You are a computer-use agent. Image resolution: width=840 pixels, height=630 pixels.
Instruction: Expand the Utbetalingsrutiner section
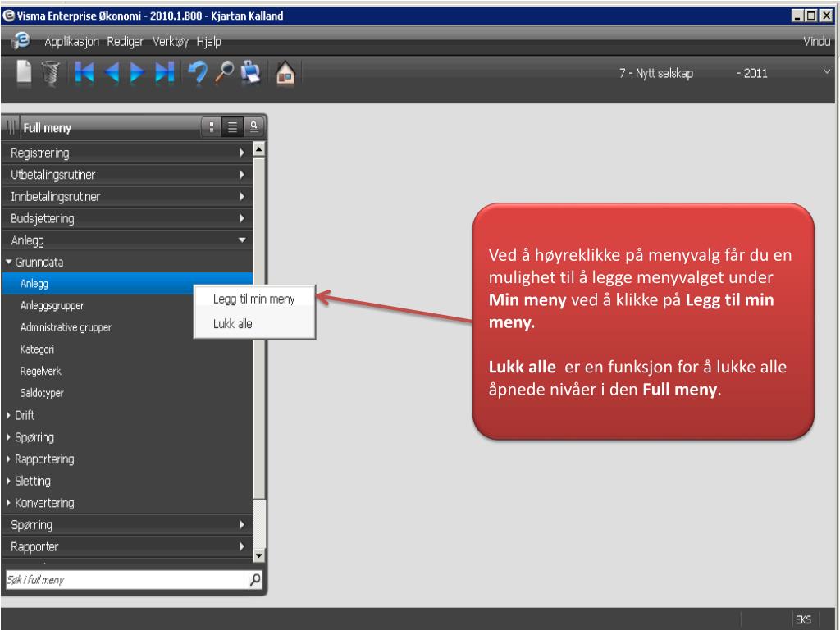(x=127, y=175)
